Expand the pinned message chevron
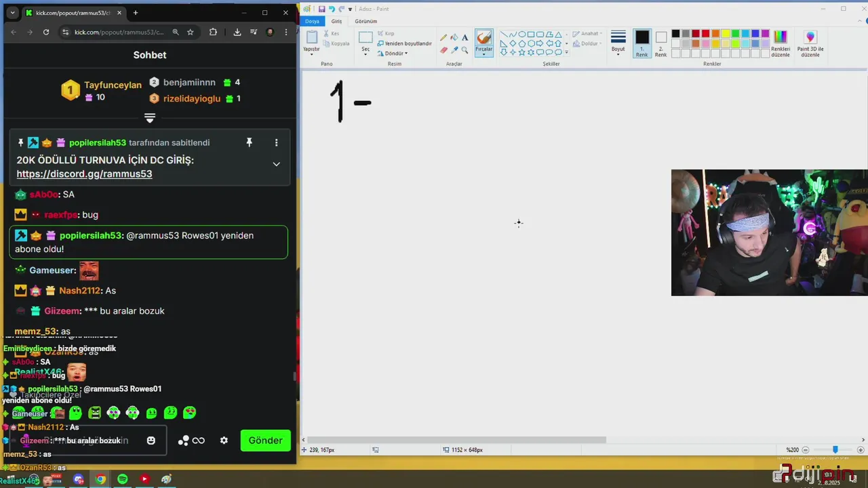Screen dimensions: 868x488 (276, 164)
